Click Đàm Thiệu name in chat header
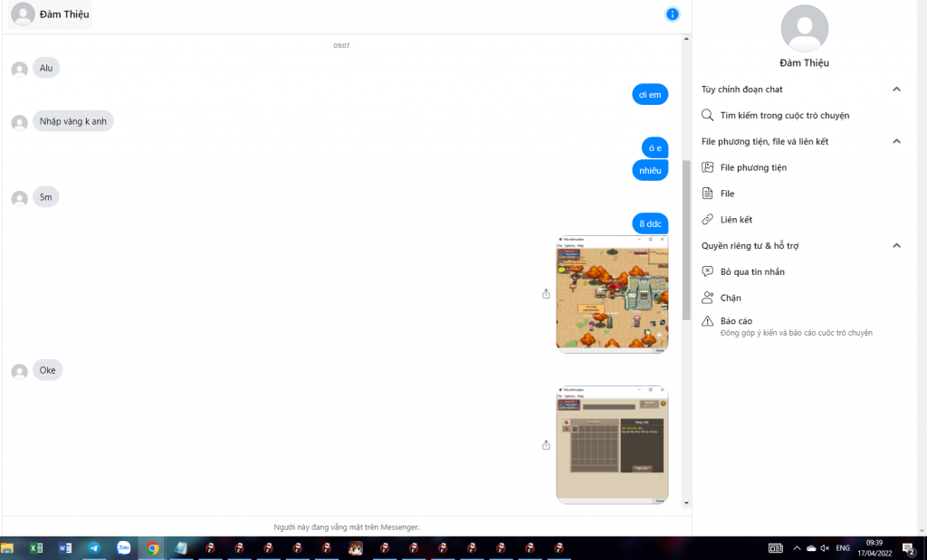Viewport: 927px width, 560px height. (x=64, y=14)
